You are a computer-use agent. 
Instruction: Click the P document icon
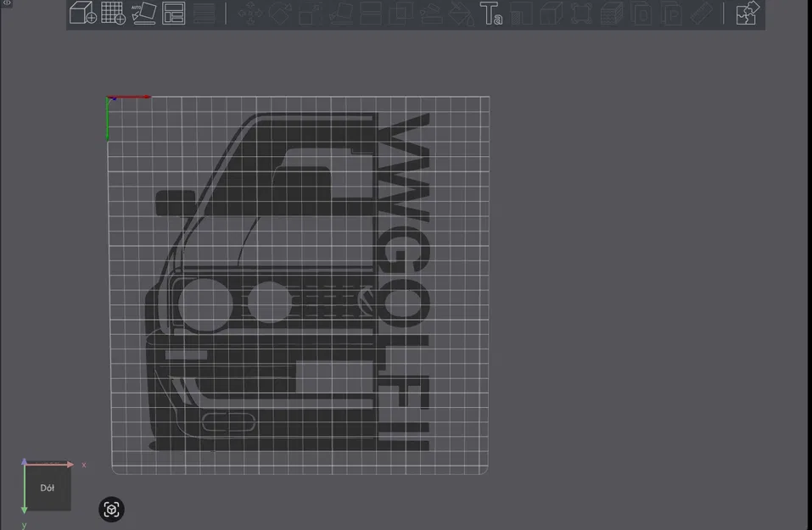point(672,14)
